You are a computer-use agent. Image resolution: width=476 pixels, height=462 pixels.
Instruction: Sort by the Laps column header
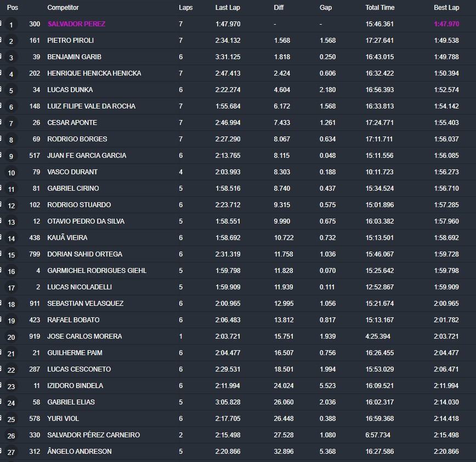(x=185, y=8)
